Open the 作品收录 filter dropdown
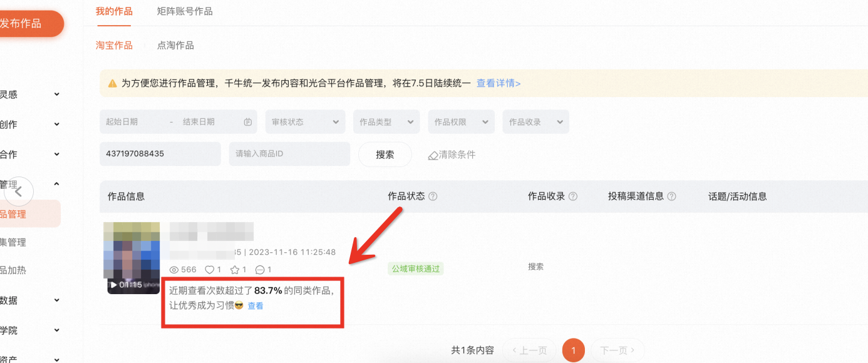Viewport: 868px width, 363px height. click(536, 122)
